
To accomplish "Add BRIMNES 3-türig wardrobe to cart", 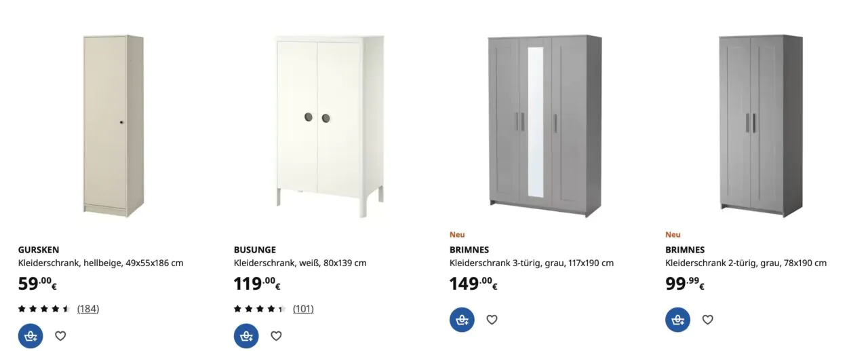I will coord(462,319).
